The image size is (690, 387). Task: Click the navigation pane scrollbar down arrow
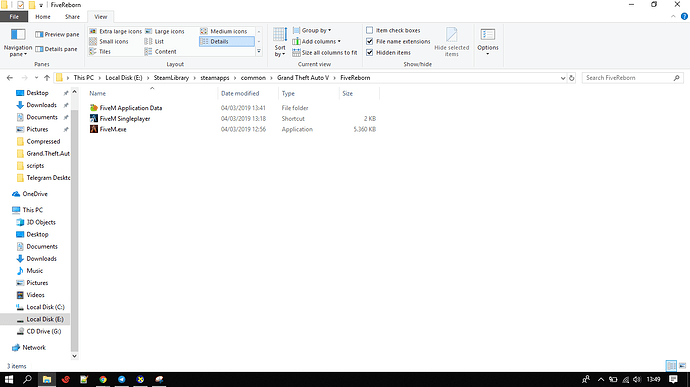point(74,356)
